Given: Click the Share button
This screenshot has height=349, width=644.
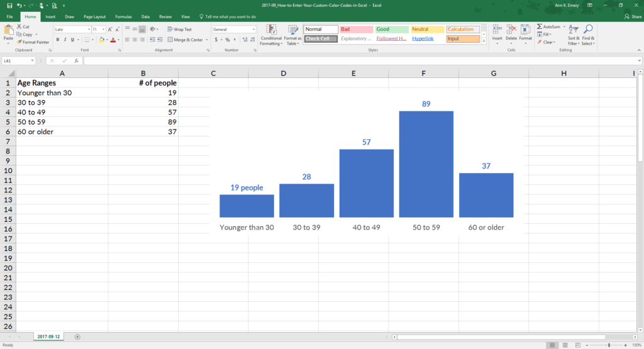Looking at the screenshot, I should [x=633, y=17].
